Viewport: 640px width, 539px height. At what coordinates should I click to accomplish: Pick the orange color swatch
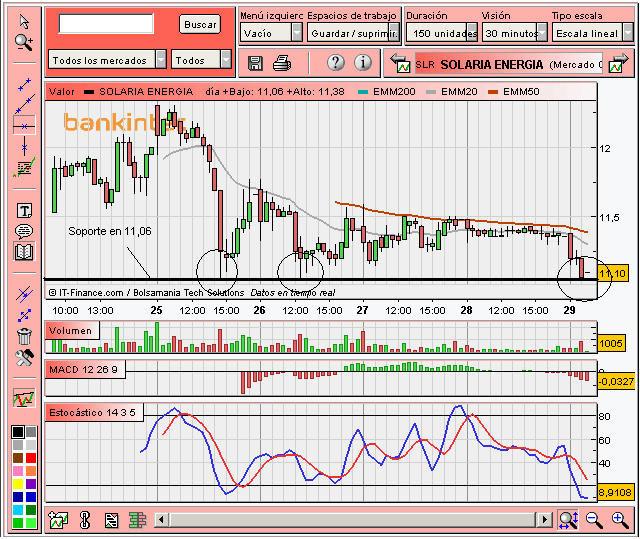tap(31, 471)
